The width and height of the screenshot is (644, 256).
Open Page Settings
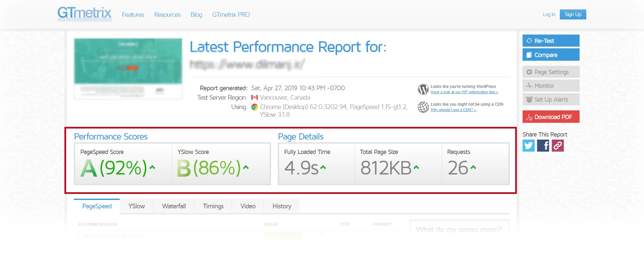[551, 72]
